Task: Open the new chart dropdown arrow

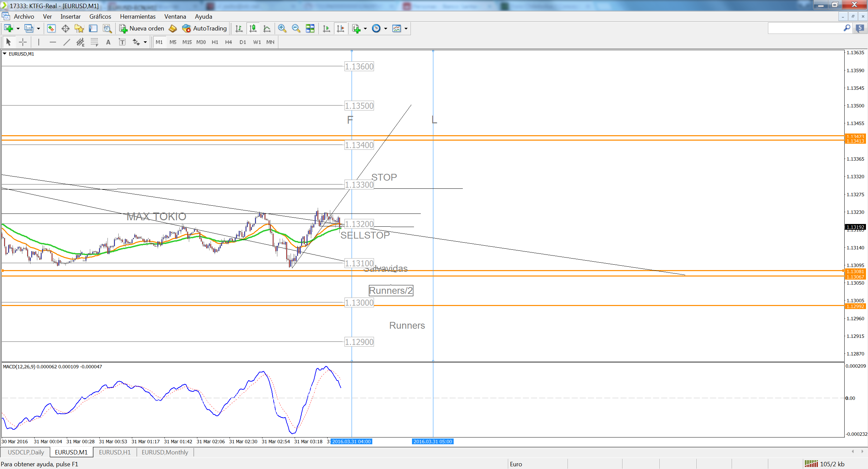Action: [18, 28]
